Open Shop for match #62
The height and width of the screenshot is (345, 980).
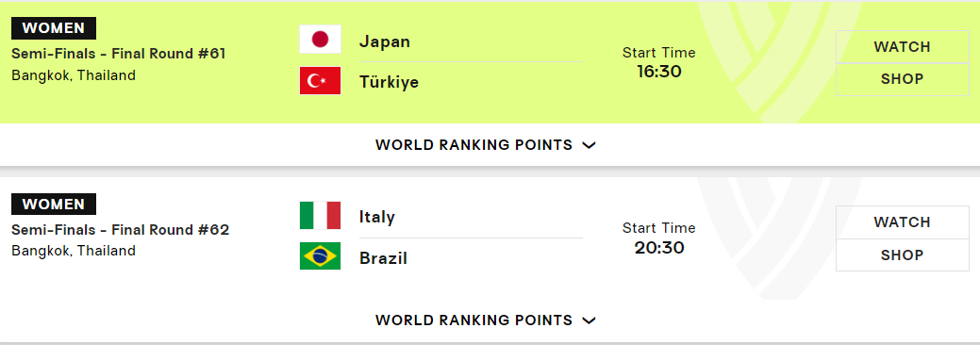tap(902, 255)
